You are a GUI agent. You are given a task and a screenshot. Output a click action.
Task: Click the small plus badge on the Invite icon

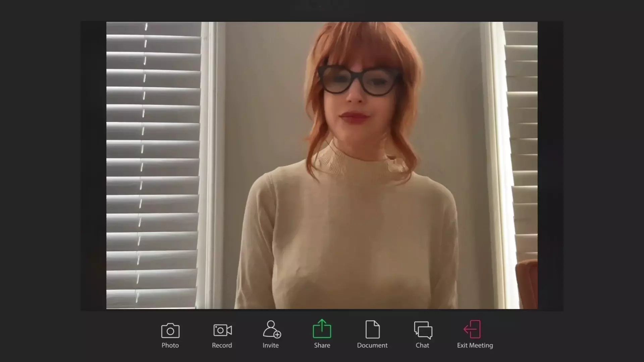277,335
